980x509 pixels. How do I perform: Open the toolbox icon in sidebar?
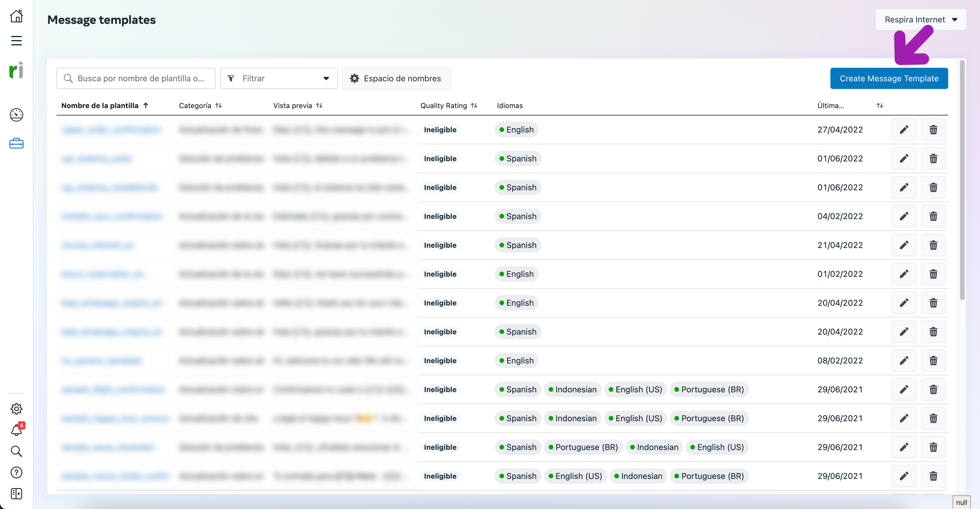16,143
